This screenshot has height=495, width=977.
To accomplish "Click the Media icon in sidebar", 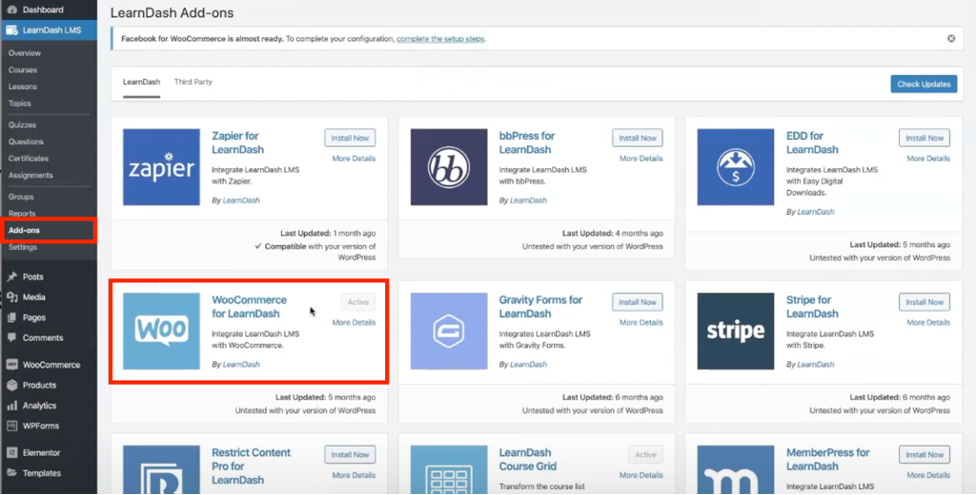I will click(x=12, y=297).
